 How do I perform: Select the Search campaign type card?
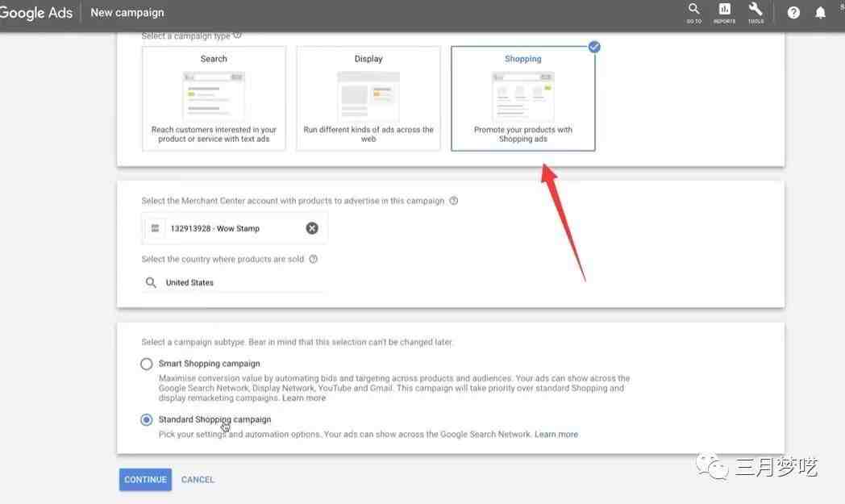(214, 98)
